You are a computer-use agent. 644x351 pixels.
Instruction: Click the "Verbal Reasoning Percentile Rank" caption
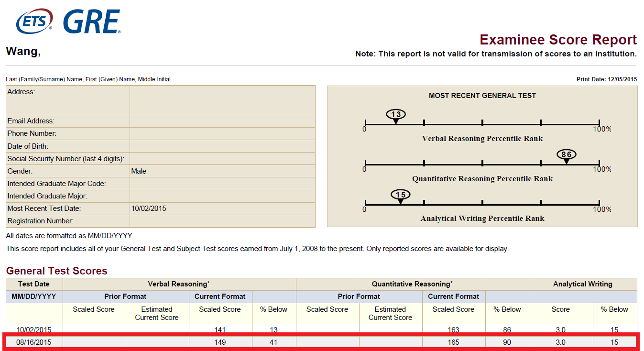click(x=482, y=139)
